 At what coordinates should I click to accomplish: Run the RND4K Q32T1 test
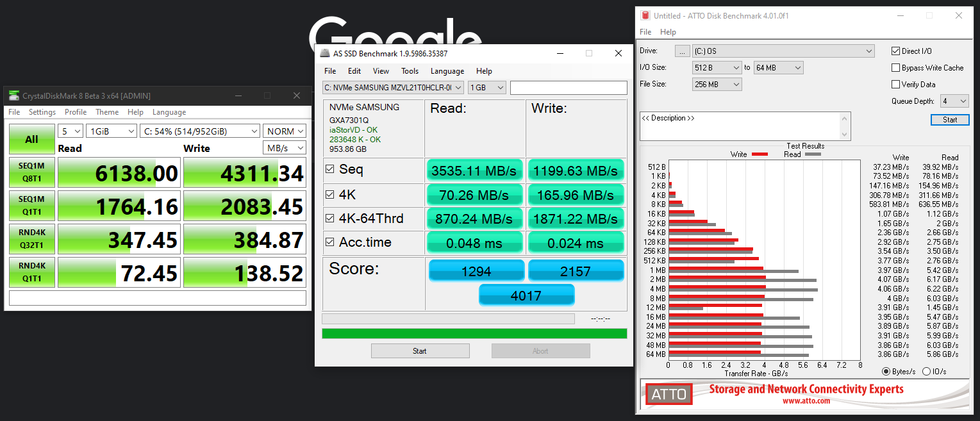pos(31,239)
